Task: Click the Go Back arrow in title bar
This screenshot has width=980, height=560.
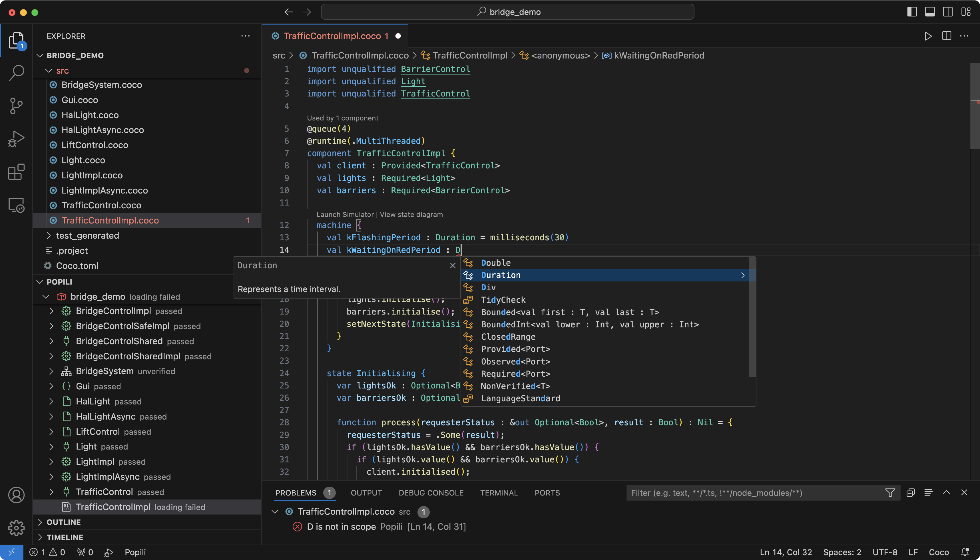Action: [289, 12]
